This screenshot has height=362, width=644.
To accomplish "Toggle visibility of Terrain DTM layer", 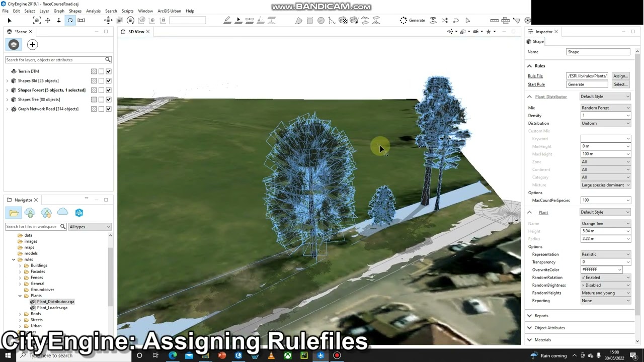I will 109,71.
